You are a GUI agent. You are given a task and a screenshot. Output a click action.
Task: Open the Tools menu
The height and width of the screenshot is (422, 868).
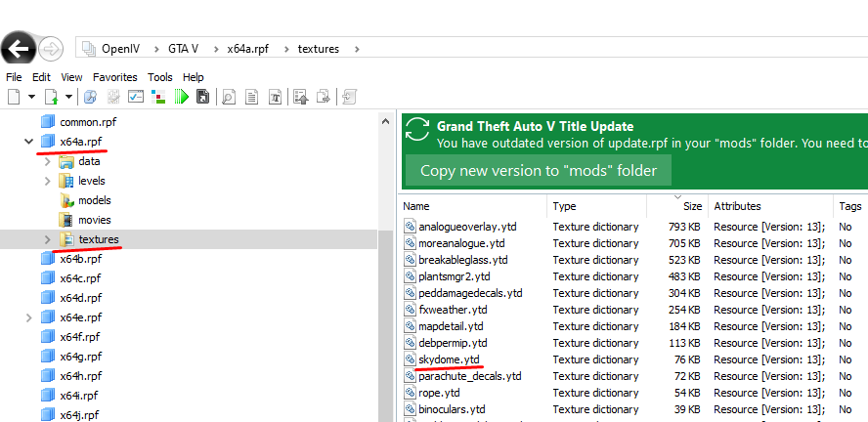(x=160, y=77)
